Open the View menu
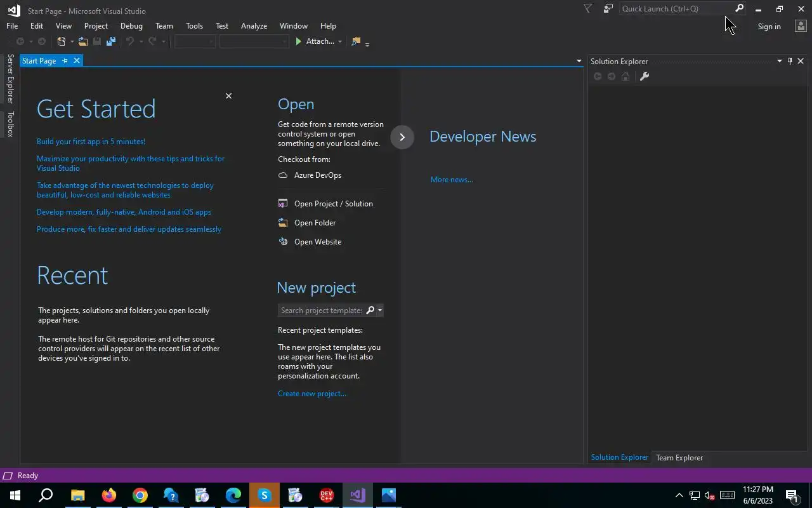The height and width of the screenshot is (508, 812). tap(63, 26)
